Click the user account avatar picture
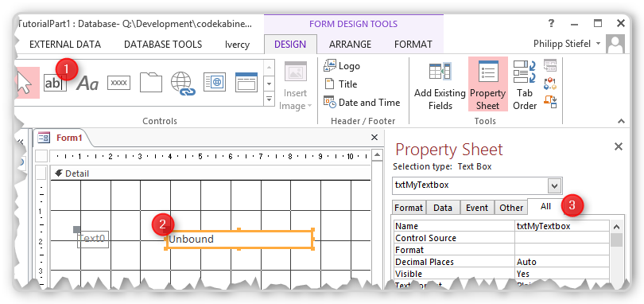This screenshot has width=644, height=304. click(615, 44)
